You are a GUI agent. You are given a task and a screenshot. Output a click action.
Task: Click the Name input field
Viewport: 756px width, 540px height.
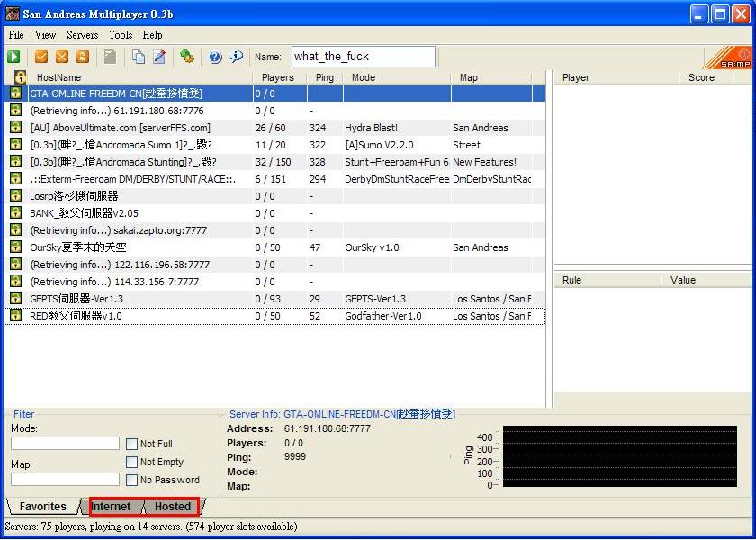click(x=363, y=57)
